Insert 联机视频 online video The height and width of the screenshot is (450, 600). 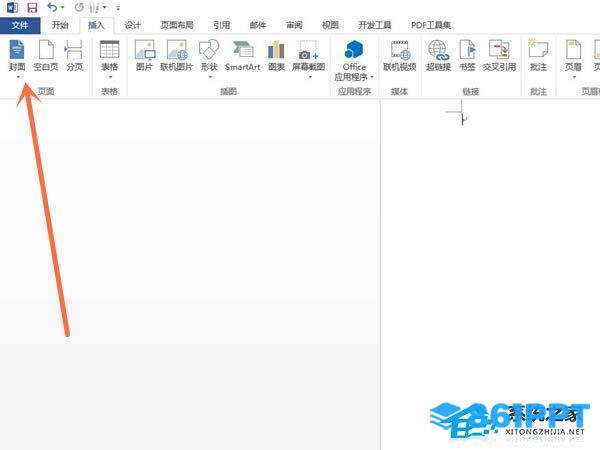point(399,56)
